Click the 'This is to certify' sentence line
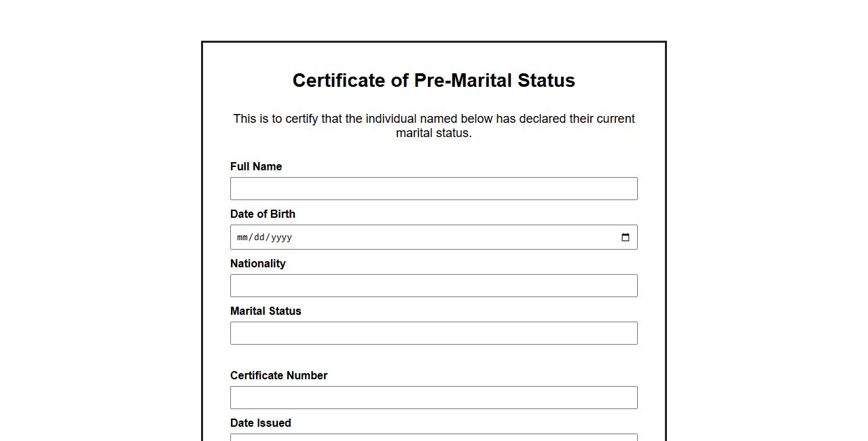The width and height of the screenshot is (868, 441). pos(433,119)
